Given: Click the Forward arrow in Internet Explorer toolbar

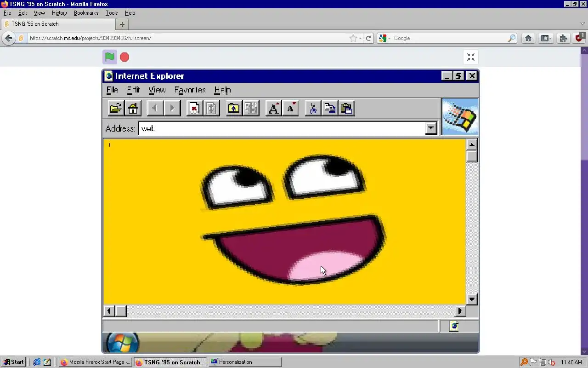Looking at the screenshot, I should [x=172, y=108].
